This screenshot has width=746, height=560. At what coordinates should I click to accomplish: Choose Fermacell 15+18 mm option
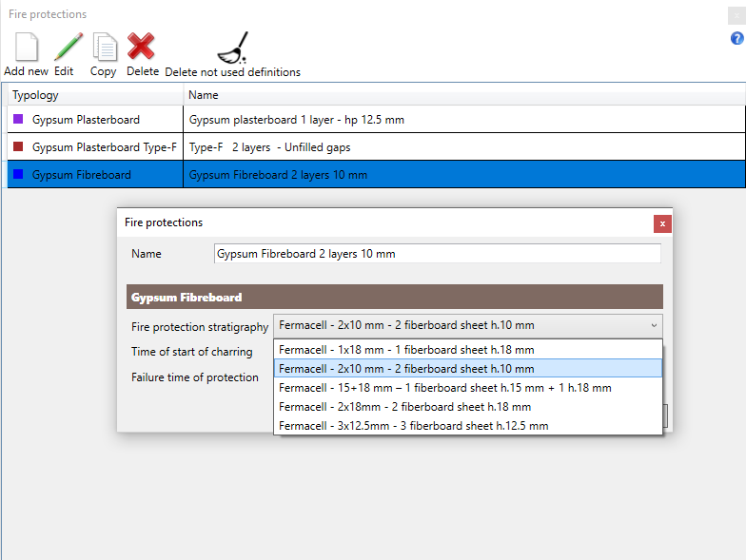tap(468, 388)
